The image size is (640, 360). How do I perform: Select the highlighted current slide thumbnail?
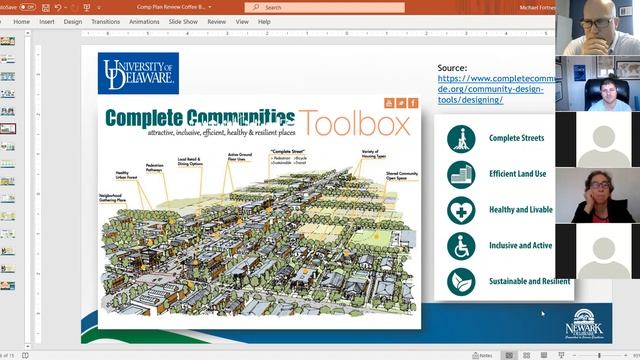click(8, 129)
